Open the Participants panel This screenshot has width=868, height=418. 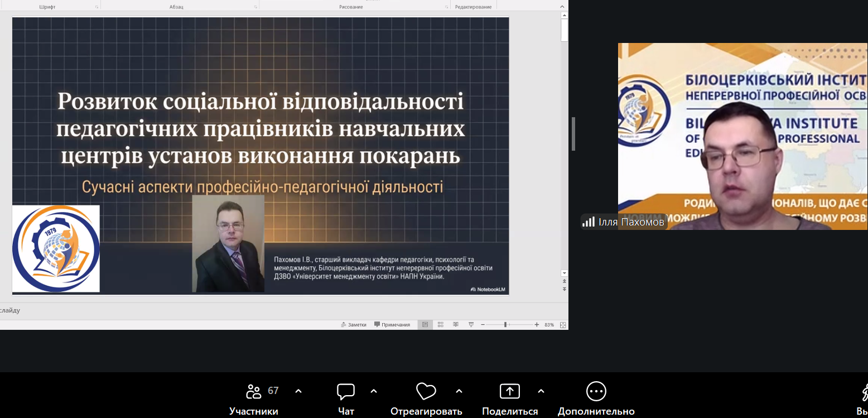[x=254, y=392]
